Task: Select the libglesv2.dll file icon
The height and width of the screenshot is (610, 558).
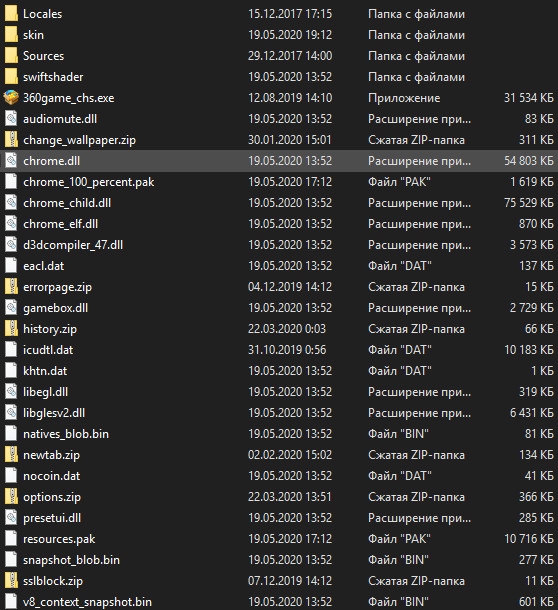Action: coord(11,413)
